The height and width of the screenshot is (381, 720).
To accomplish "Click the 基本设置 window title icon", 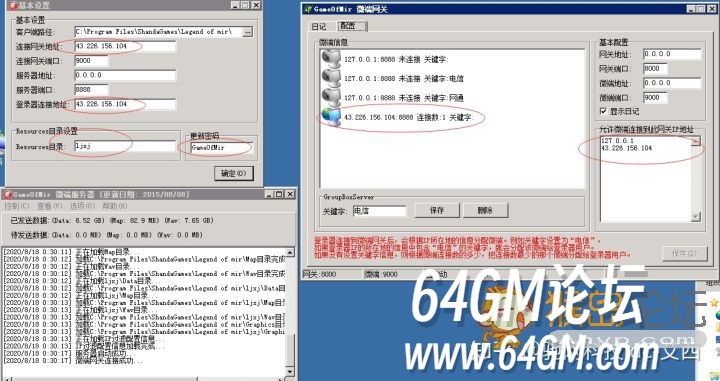I will point(13,5).
